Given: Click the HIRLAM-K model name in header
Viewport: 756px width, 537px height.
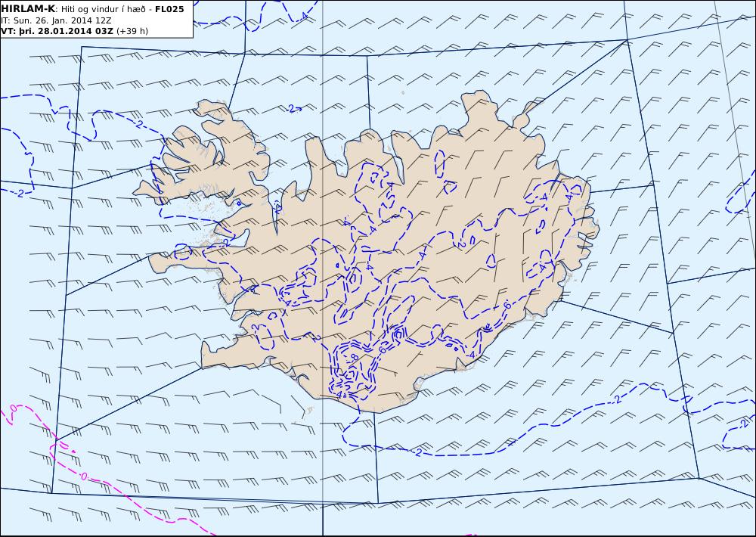Looking at the screenshot, I should click(28, 9).
